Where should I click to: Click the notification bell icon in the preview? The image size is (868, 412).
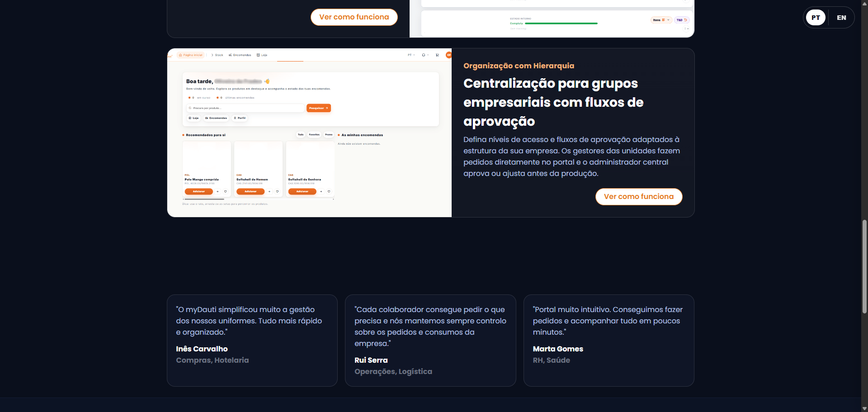point(424,55)
